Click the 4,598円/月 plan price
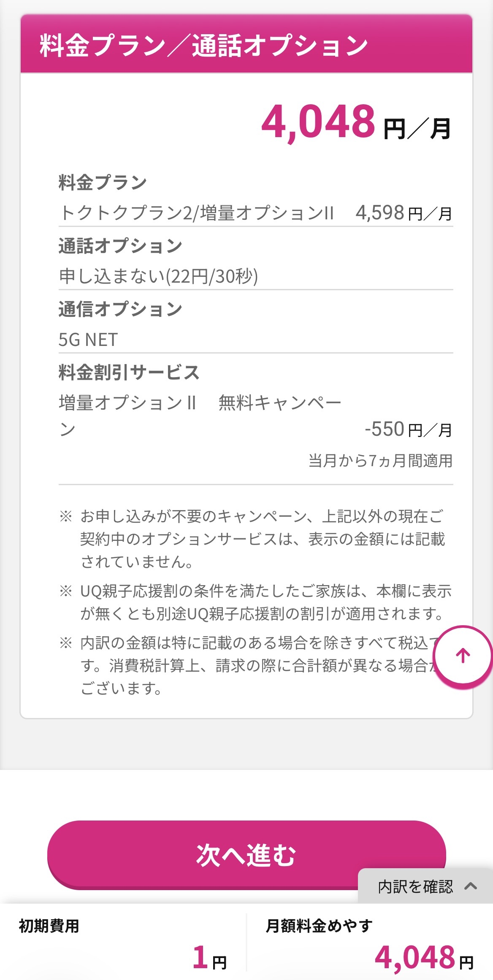Image resolution: width=493 pixels, height=980 pixels. pyautogui.click(x=404, y=213)
